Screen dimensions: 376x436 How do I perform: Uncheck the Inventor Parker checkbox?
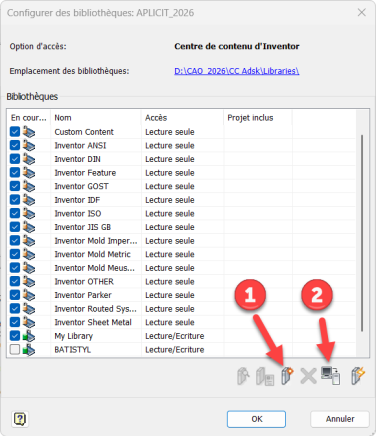click(15, 295)
